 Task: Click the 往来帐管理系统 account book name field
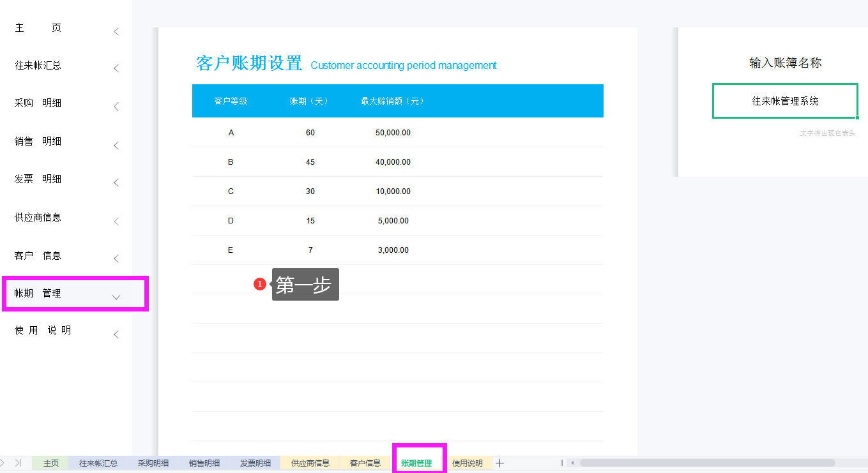[x=784, y=100]
